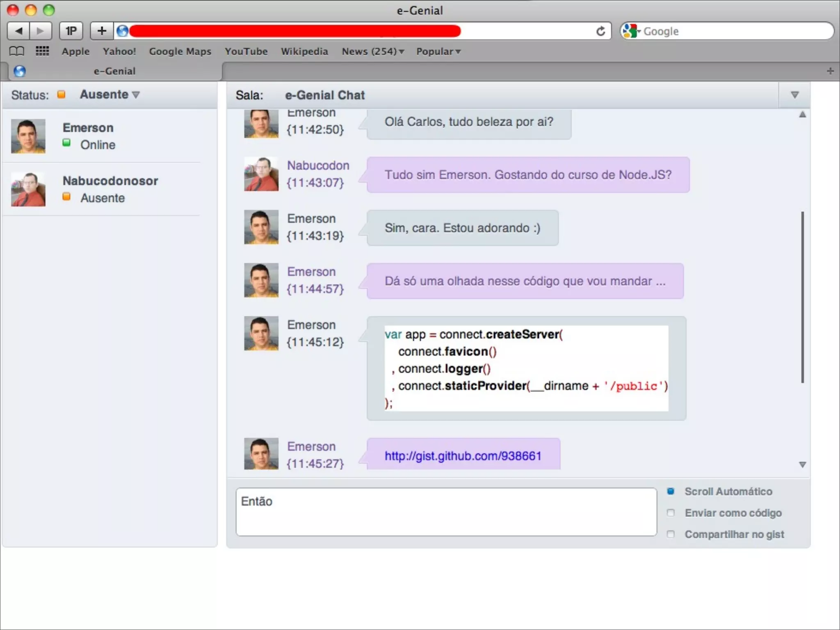Expand the Sala room dropdown arrow
Viewport: 840px width, 630px height.
click(x=794, y=95)
